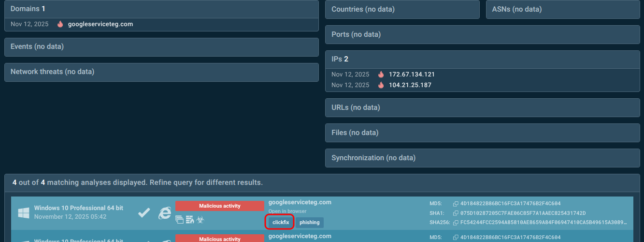Viewport: 644px width, 242px height.
Task: Click the flame icon beside googleserviceteg.com domain
Action: click(x=60, y=24)
